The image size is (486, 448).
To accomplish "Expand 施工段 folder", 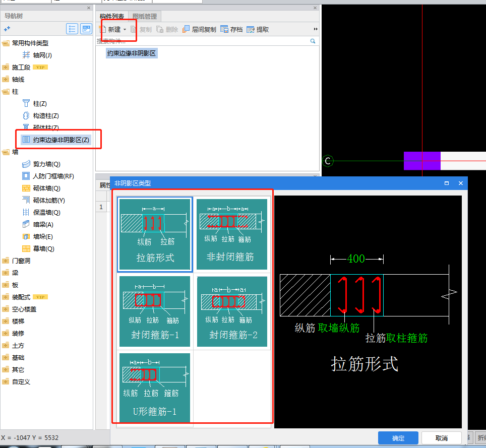I will point(6,67).
